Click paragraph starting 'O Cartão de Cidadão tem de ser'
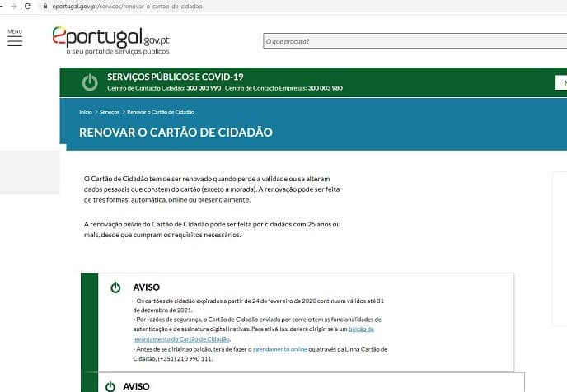Viewport: 567px width, 392px height. (212, 189)
